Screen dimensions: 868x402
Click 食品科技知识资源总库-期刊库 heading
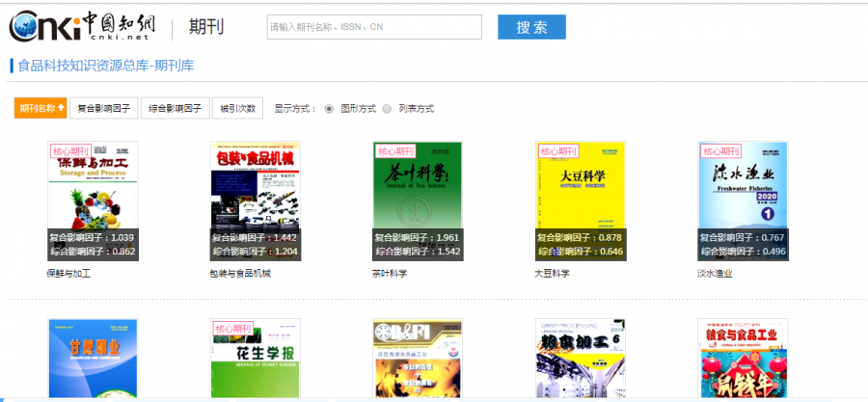(x=106, y=66)
